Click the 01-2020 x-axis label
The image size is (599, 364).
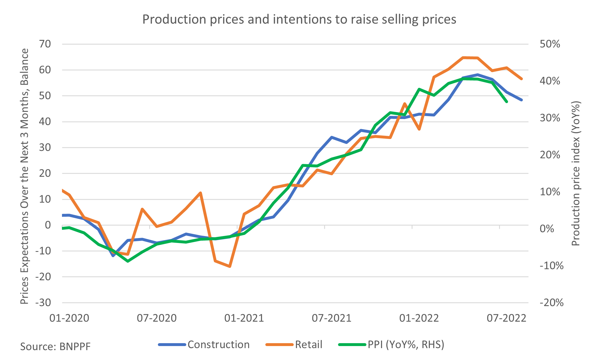pos(70,318)
